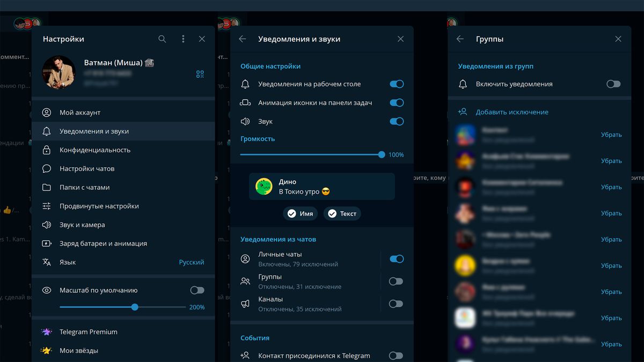Click the Дино notification preview card

(321, 186)
